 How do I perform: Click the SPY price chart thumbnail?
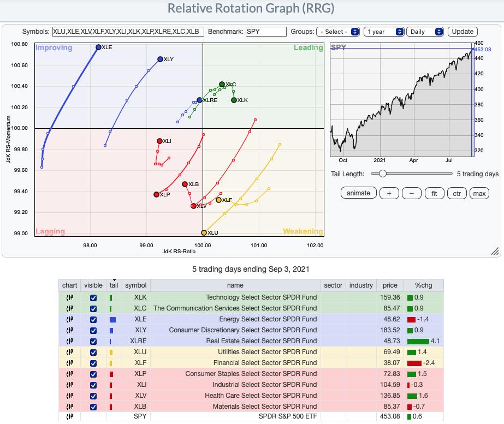pos(402,100)
